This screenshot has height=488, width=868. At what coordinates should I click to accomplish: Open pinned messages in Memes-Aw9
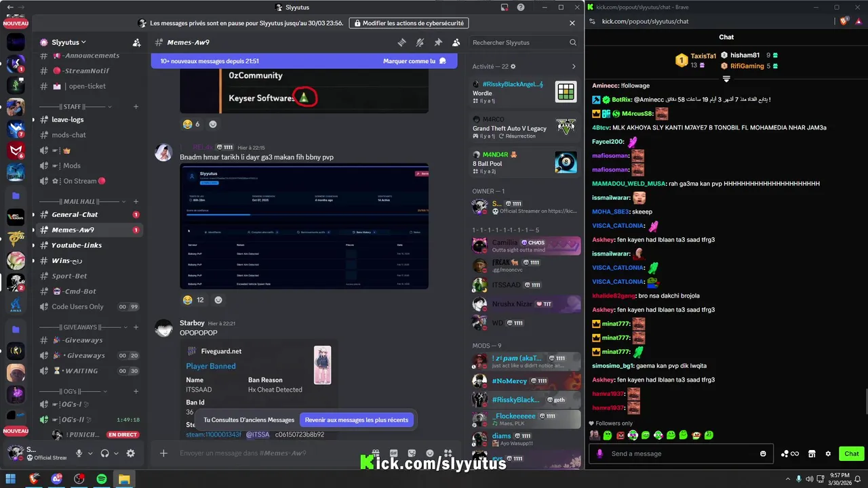(438, 42)
